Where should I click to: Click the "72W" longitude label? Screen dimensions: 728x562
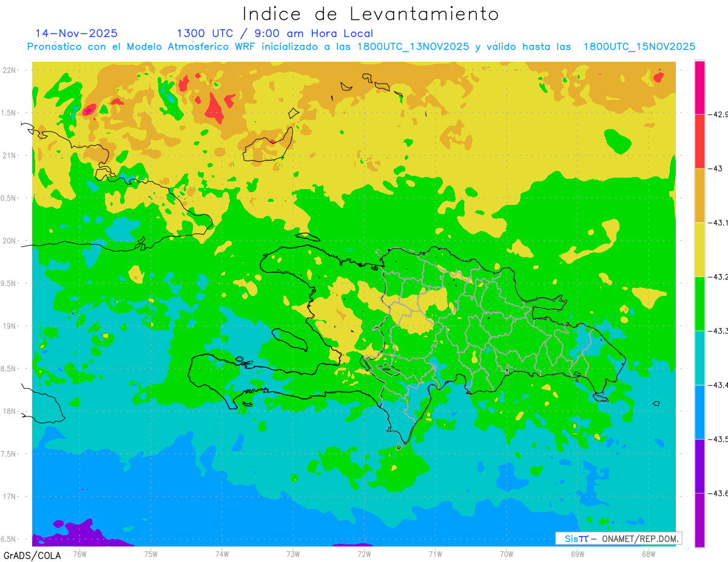[x=364, y=554]
